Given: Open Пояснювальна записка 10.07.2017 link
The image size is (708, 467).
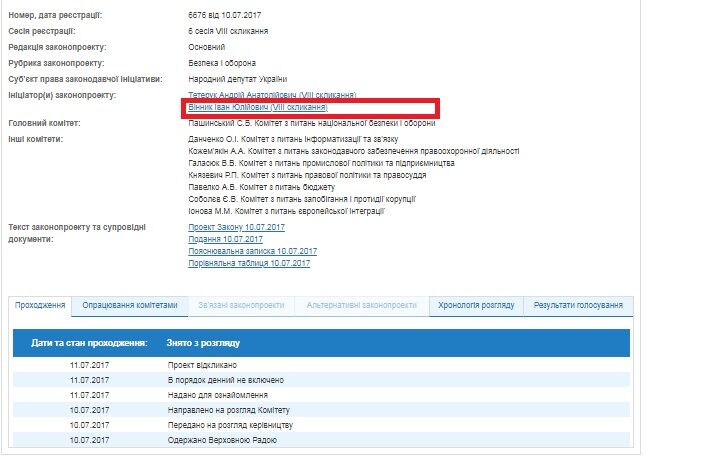Looking at the screenshot, I should tap(252, 252).
